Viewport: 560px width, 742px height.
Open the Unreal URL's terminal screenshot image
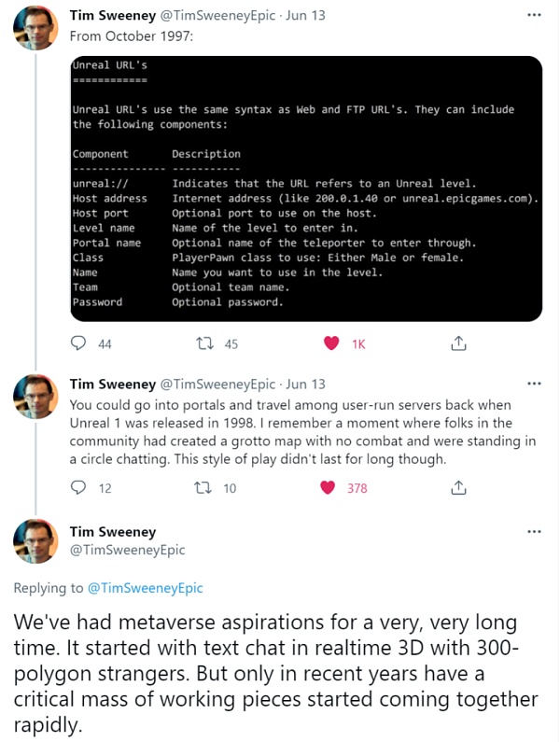[x=306, y=189]
